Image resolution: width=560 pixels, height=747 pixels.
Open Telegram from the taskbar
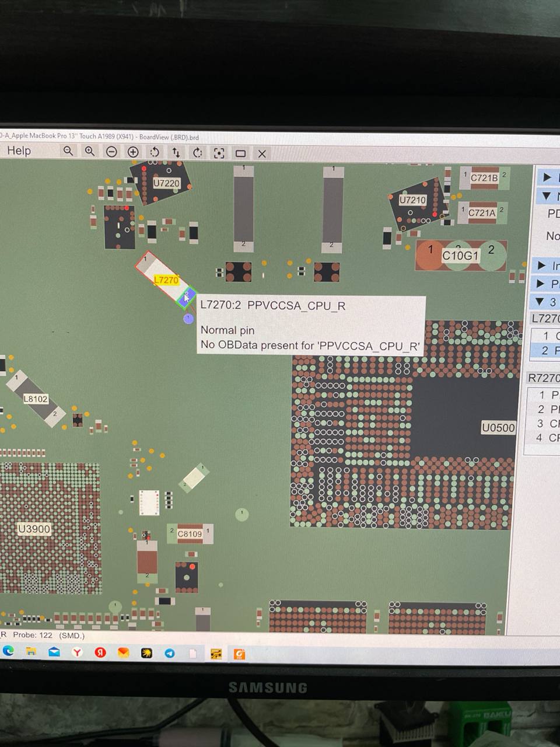[169, 654]
